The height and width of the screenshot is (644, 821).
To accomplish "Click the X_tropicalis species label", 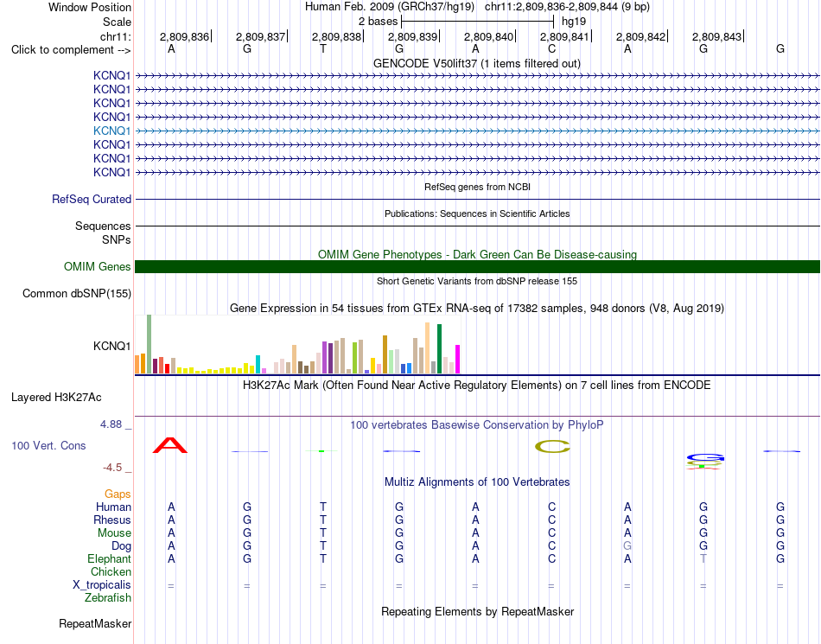I will point(102,585).
